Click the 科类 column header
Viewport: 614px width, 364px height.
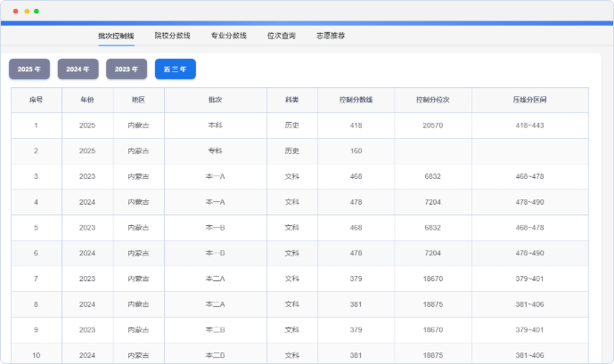[291, 100]
